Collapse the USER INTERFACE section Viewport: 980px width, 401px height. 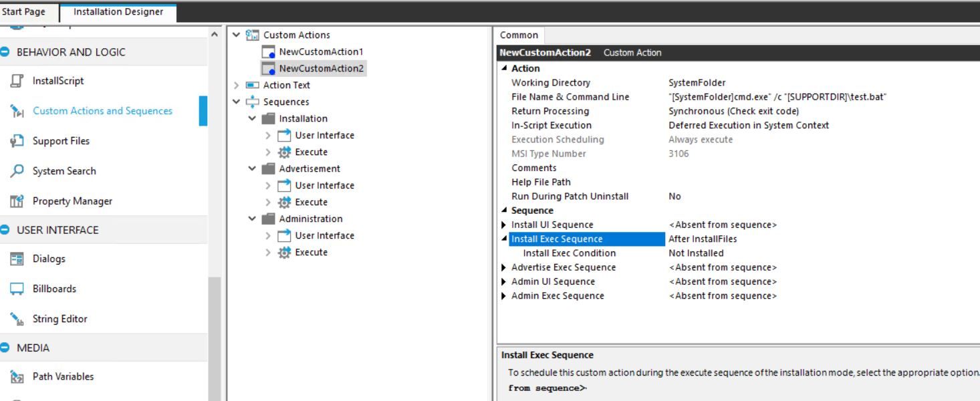coord(5,230)
